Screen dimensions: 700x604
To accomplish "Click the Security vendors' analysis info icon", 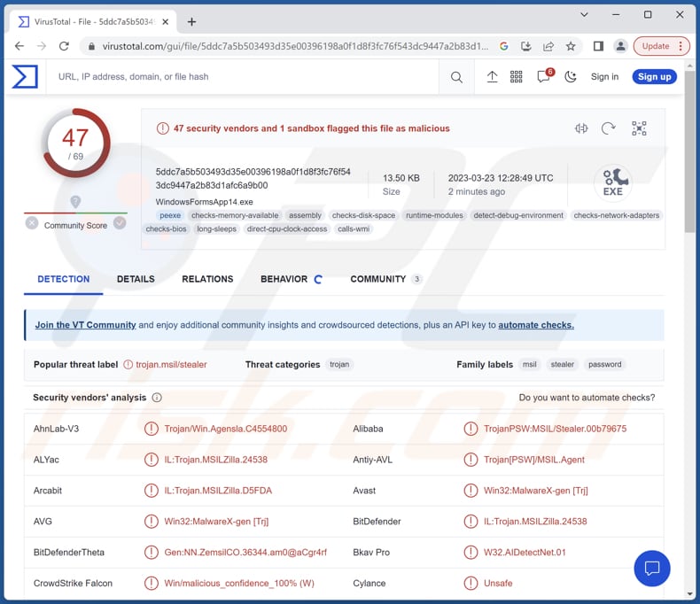I will point(157,398).
